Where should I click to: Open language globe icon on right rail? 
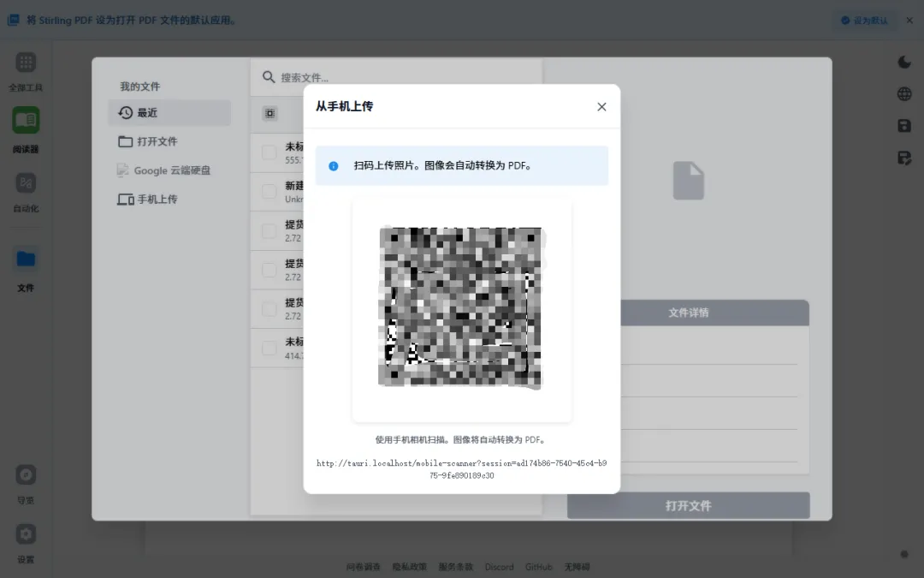pyautogui.click(x=904, y=94)
